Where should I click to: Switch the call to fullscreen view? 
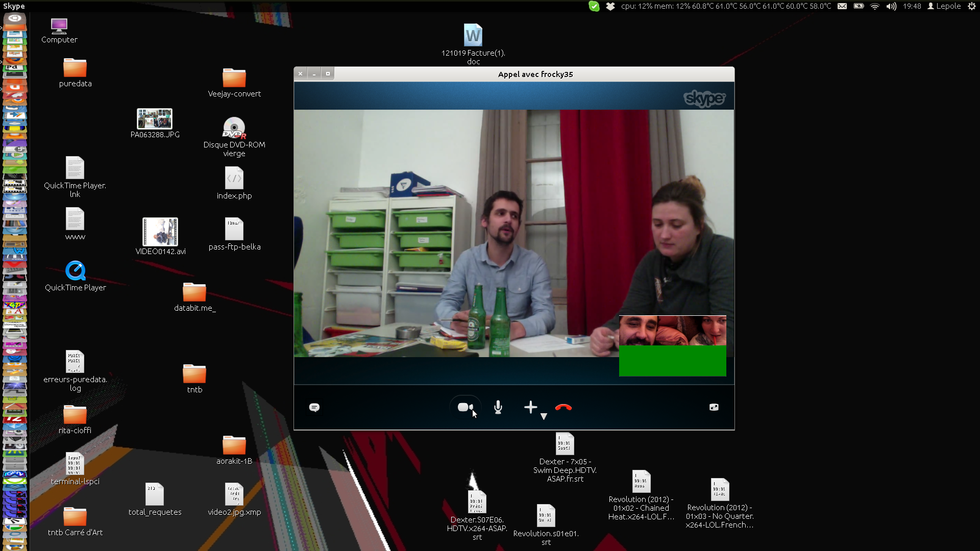tap(714, 407)
